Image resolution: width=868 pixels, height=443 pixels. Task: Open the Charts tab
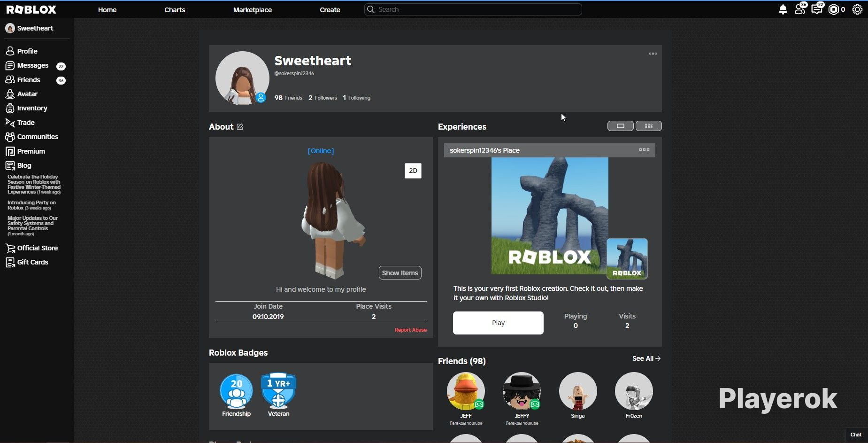pos(175,10)
